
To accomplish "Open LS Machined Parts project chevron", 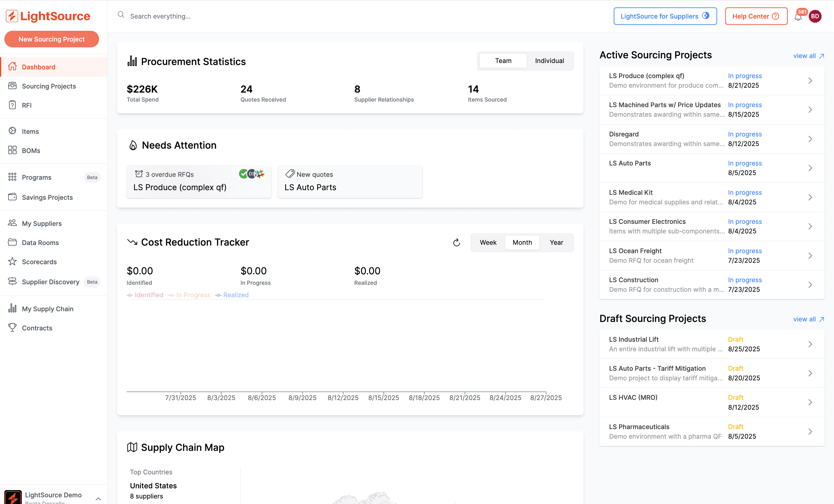I will tap(810, 110).
